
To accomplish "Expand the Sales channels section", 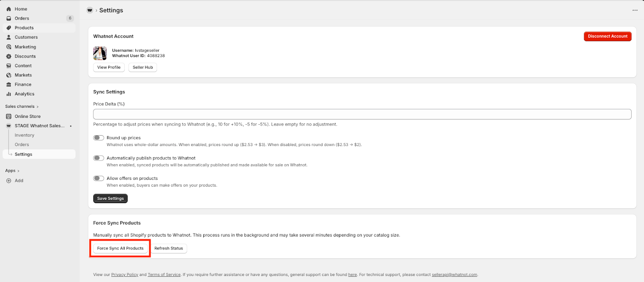I will [37, 107].
